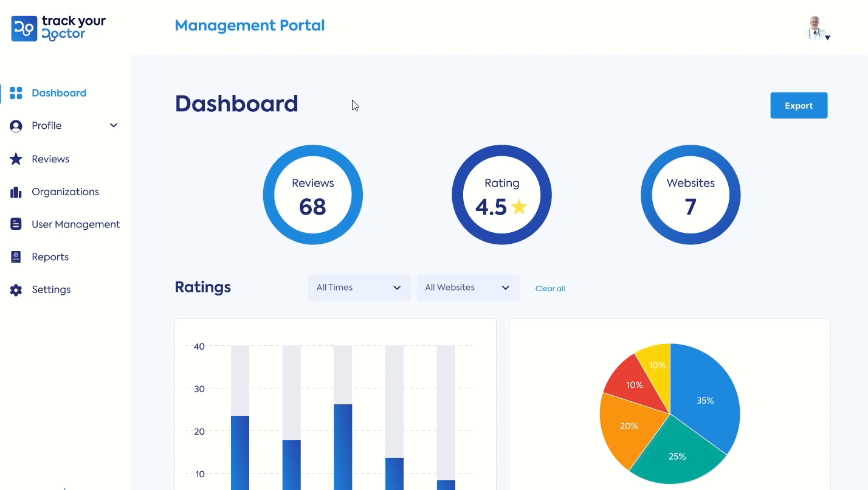The image size is (868, 490).
Task: Click the Reports badge icon
Action: pos(16,257)
